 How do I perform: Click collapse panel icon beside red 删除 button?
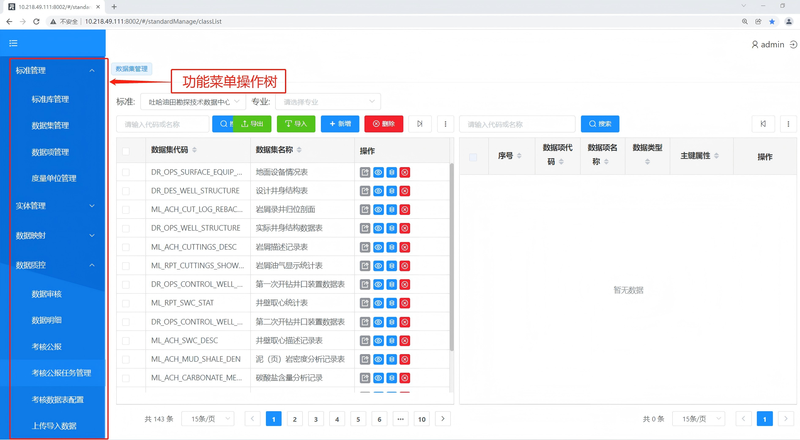click(x=420, y=124)
